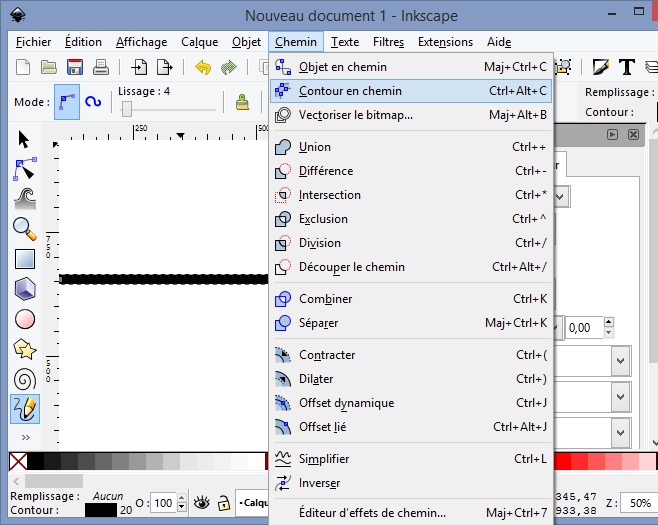Choose regular Bezier path mode

coord(67,102)
